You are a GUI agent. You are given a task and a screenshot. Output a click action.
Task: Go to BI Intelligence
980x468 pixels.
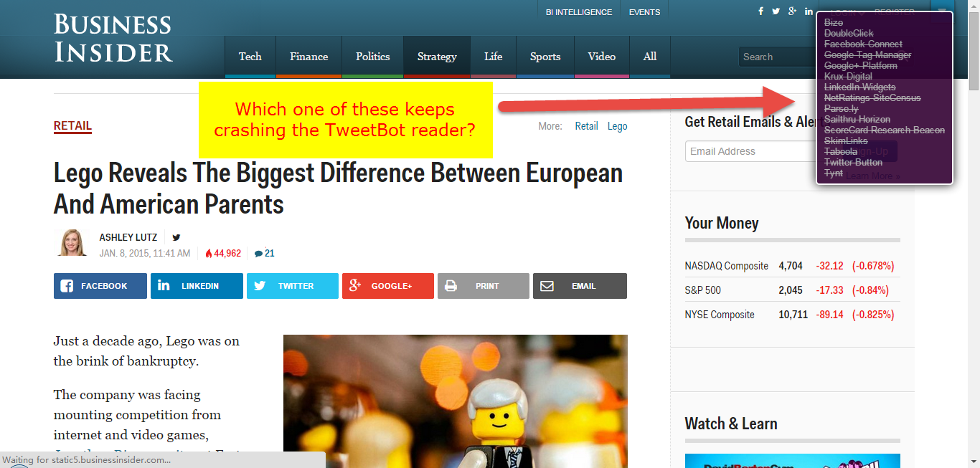[579, 12]
